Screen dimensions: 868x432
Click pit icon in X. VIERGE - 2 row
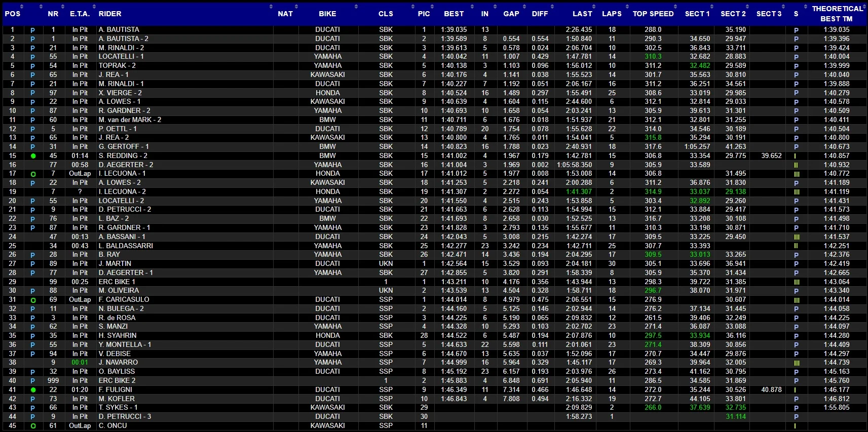point(33,93)
